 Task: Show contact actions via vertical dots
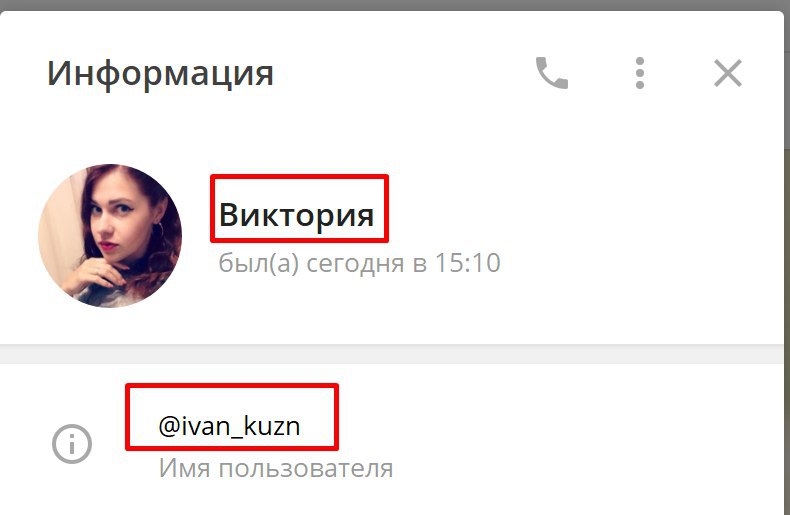640,73
